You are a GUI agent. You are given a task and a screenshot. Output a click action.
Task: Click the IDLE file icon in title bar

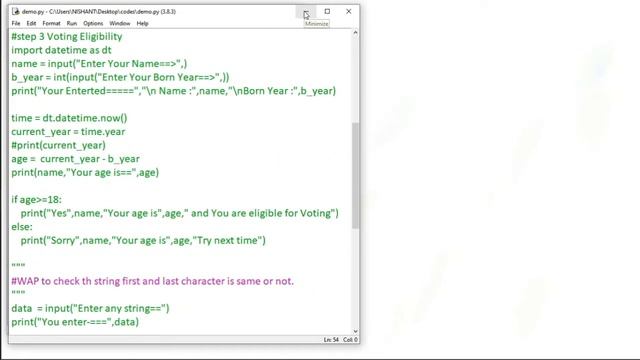pos(16,11)
